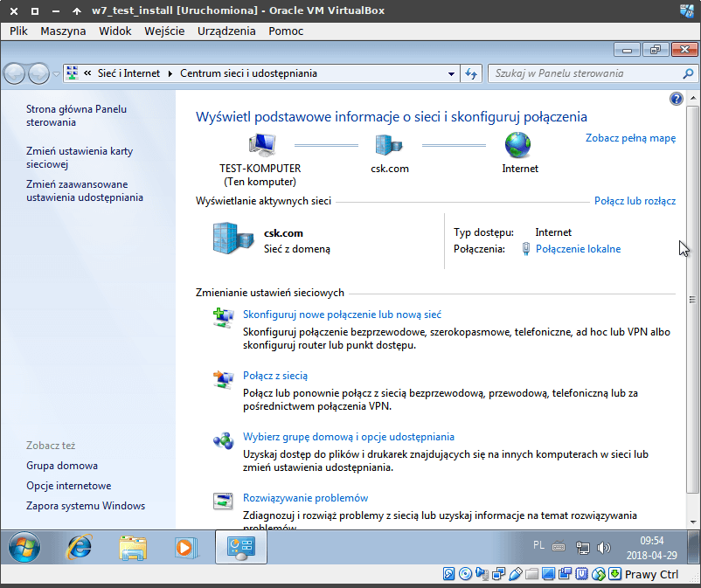Click Skonfiguruj nowe połączenie lub nową sieć
701x588 pixels.
coord(342,315)
